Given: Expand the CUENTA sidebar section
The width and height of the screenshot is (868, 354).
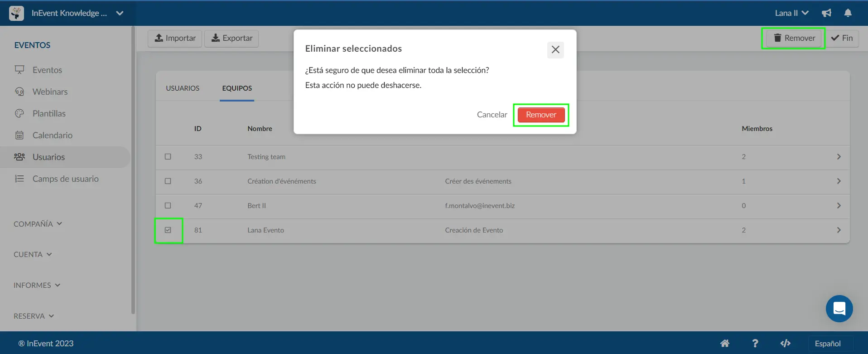Looking at the screenshot, I should pyautogui.click(x=33, y=254).
